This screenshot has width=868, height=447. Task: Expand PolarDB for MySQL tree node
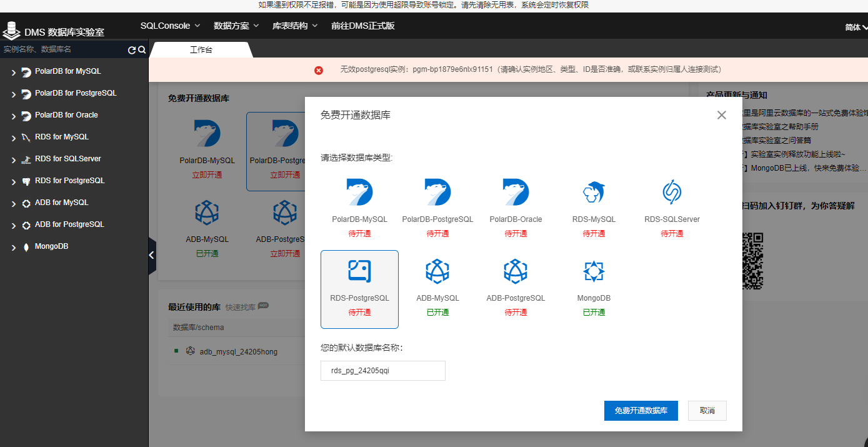pos(14,73)
